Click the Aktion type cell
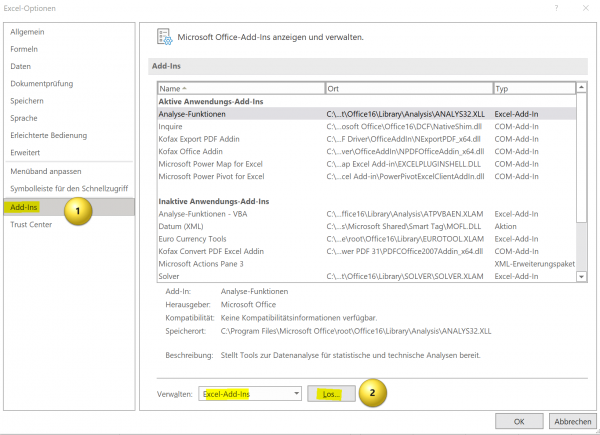Image resolution: width=600 pixels, height=435 pixels. pos(505,226)
